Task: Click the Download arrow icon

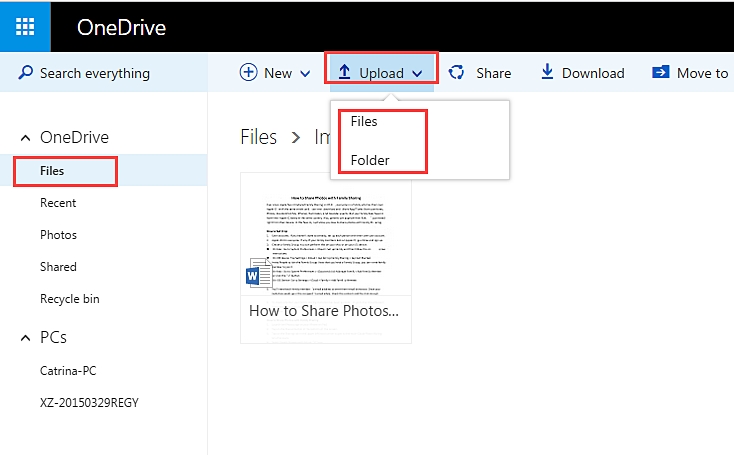Action: (547, 73)
